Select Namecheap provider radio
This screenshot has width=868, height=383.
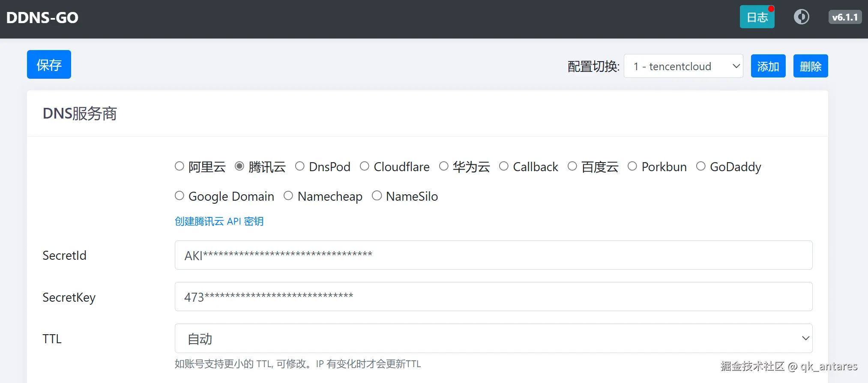coord(288,196)
